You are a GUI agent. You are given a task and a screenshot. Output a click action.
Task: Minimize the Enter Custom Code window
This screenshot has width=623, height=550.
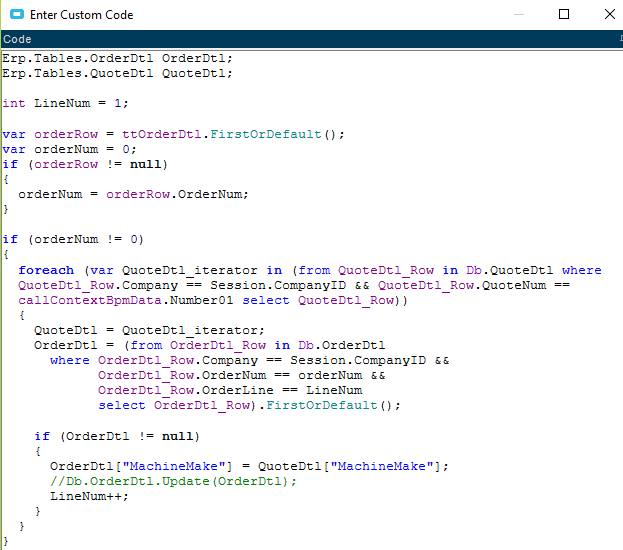point(519,15)
